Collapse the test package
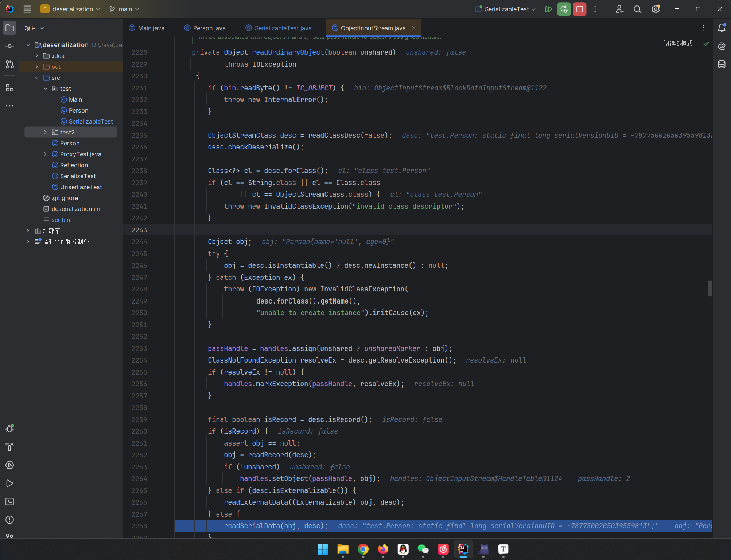The image size is (731, 560). pos(46,89)
